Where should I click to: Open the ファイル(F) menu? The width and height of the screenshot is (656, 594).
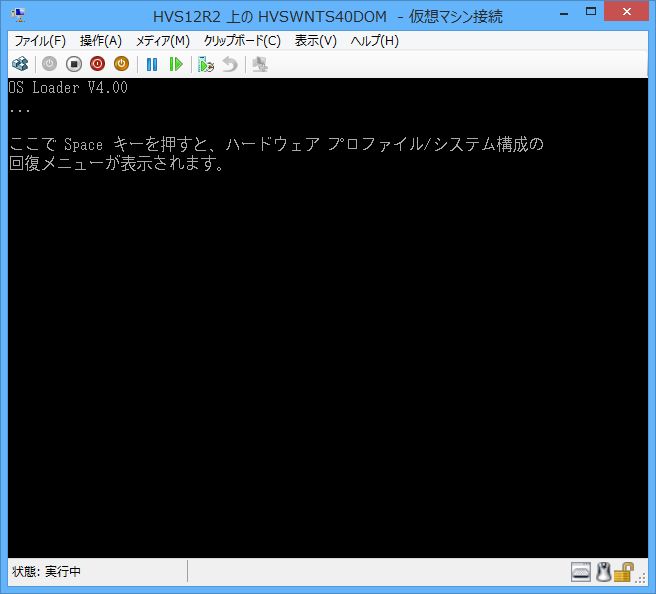(x=40, y=41)
